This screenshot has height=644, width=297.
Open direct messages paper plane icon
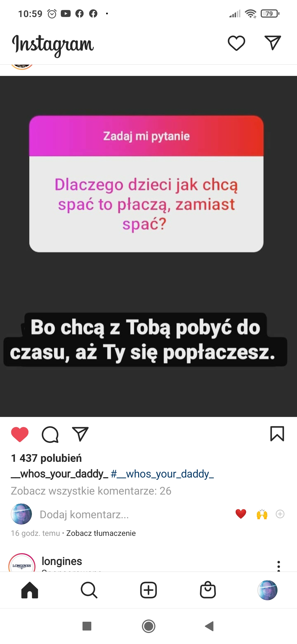(273, 43)
